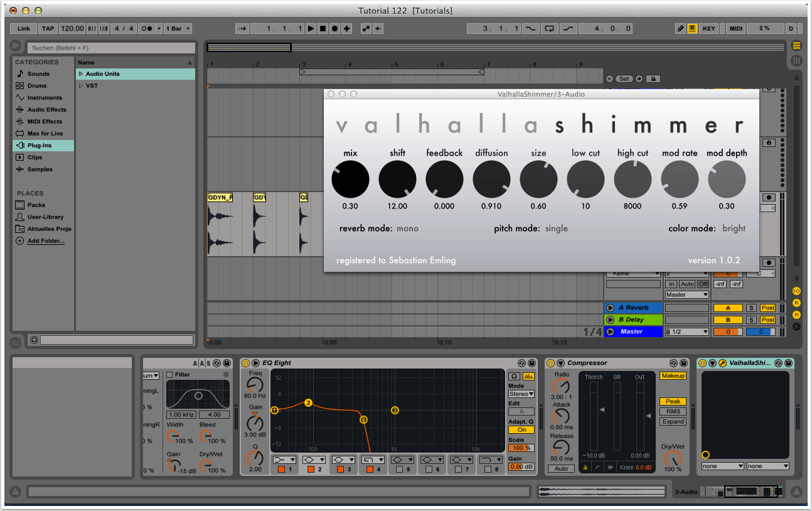Show the In/Out section with I-O button
The width and height of the screenshot is (812, 511).
[x=796, y=291]
